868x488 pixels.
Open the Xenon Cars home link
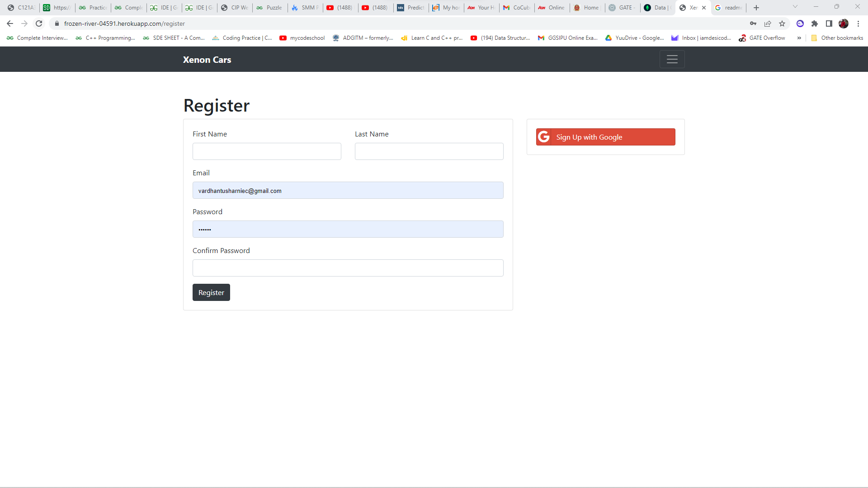[207, 59]
